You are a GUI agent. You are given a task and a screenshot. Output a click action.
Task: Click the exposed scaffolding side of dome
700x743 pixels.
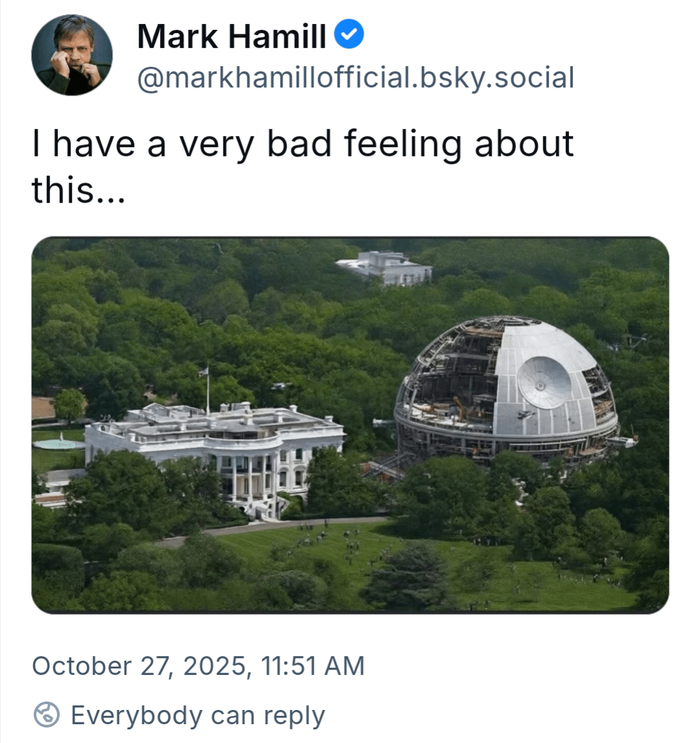click(447, 389)
